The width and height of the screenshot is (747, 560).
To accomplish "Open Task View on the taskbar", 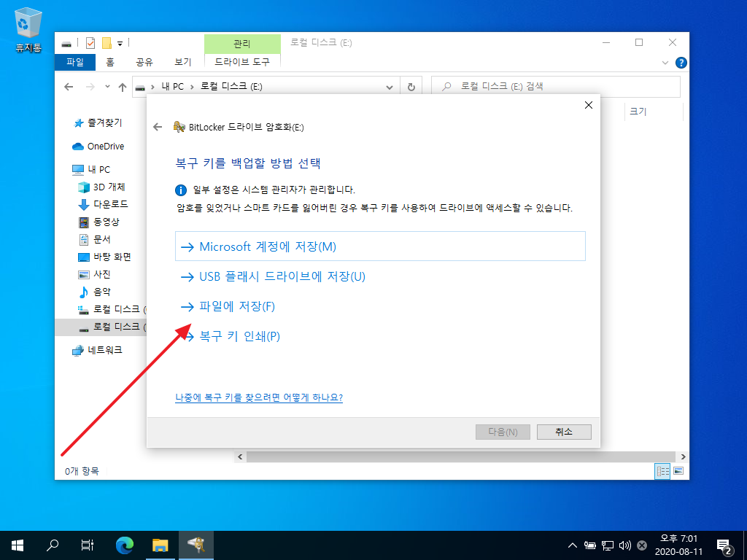I will [88, 545].
